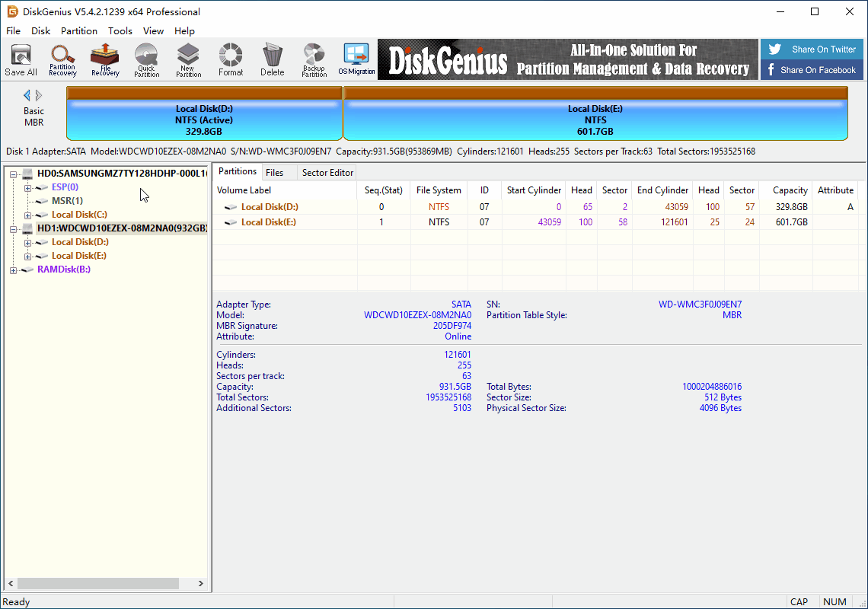Click the Share On Facebook button
868x609 pixels.
[812, 70]
